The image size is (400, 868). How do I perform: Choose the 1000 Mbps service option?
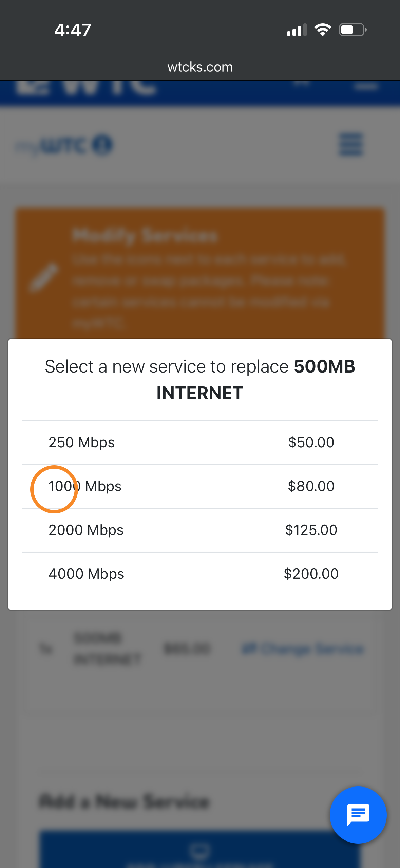pos(85,486)
